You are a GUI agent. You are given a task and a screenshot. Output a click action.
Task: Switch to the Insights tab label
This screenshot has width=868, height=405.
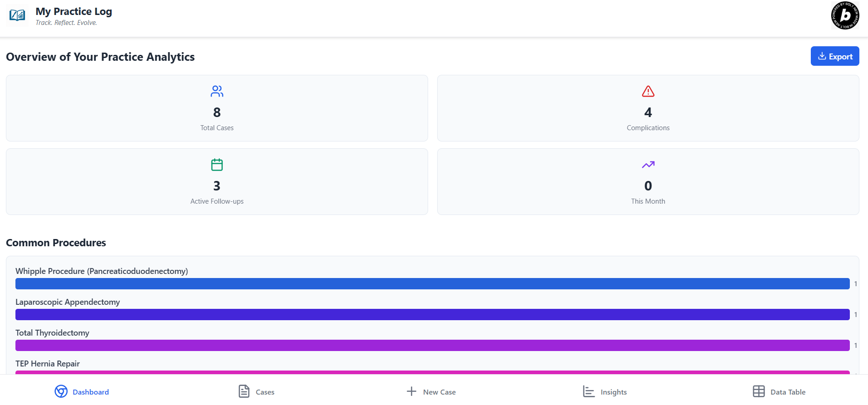[614, 392]
